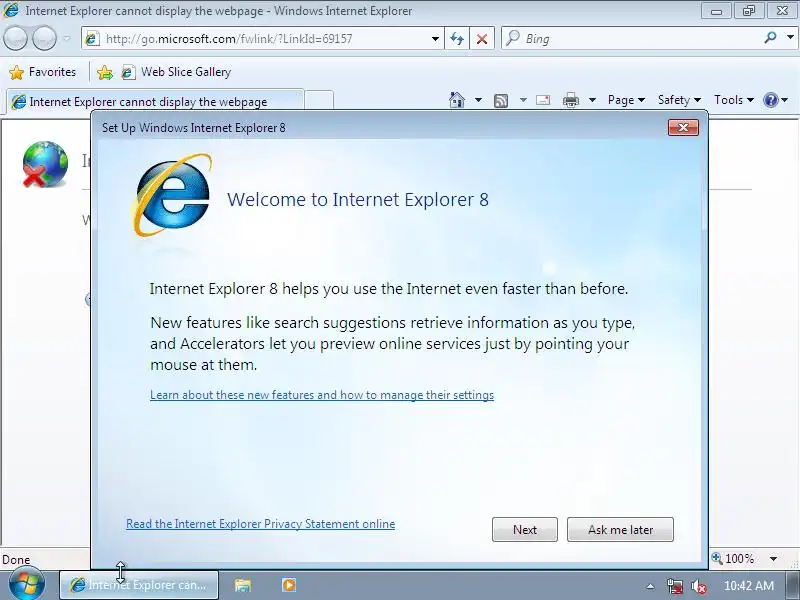The width and height of the screenshot is (800, 600).
Task: Open link to learn about new features
Action: 322,395
